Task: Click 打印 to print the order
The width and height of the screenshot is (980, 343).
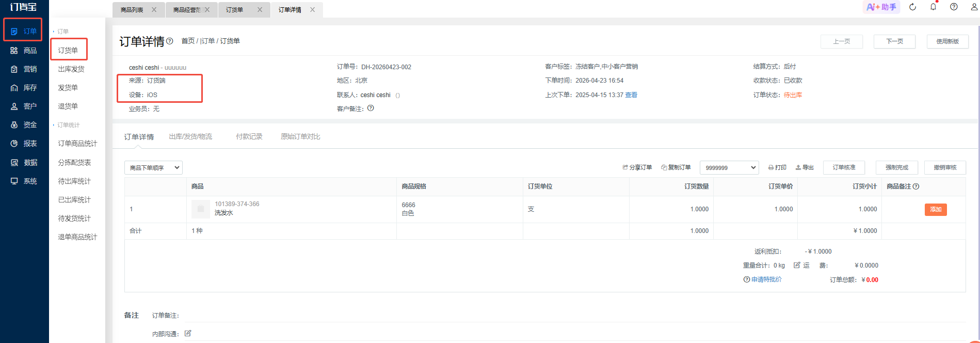Action: click(x=777, y=167)
